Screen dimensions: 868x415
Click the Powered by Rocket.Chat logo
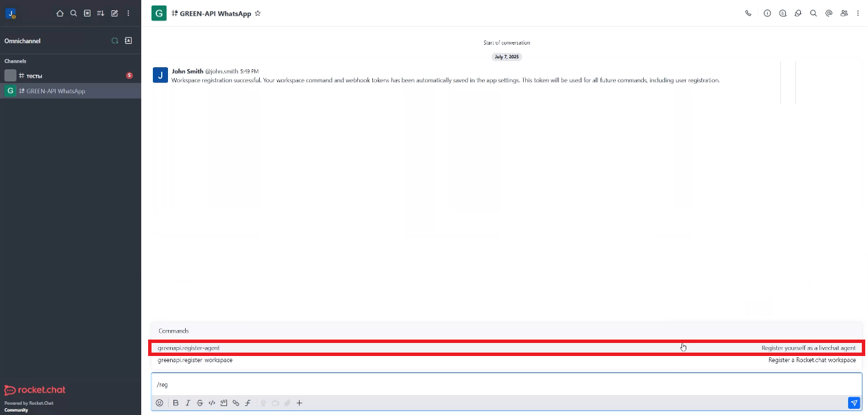point(34,391)
